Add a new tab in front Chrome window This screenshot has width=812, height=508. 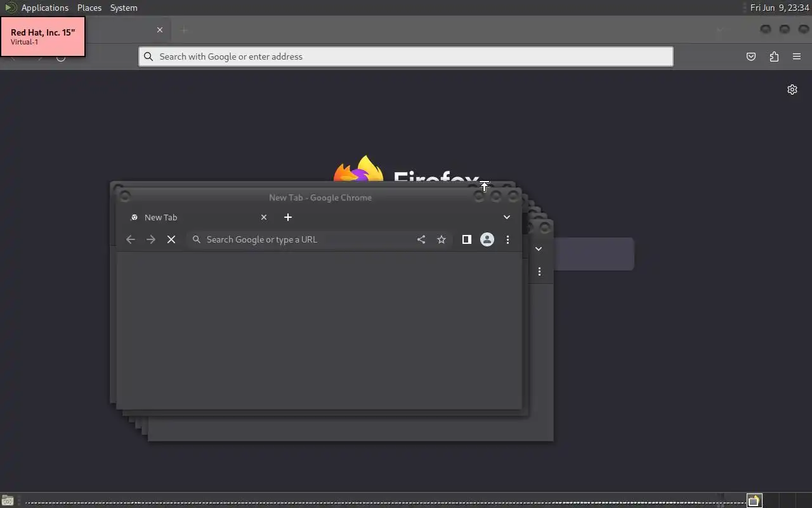tap(288, 217)
